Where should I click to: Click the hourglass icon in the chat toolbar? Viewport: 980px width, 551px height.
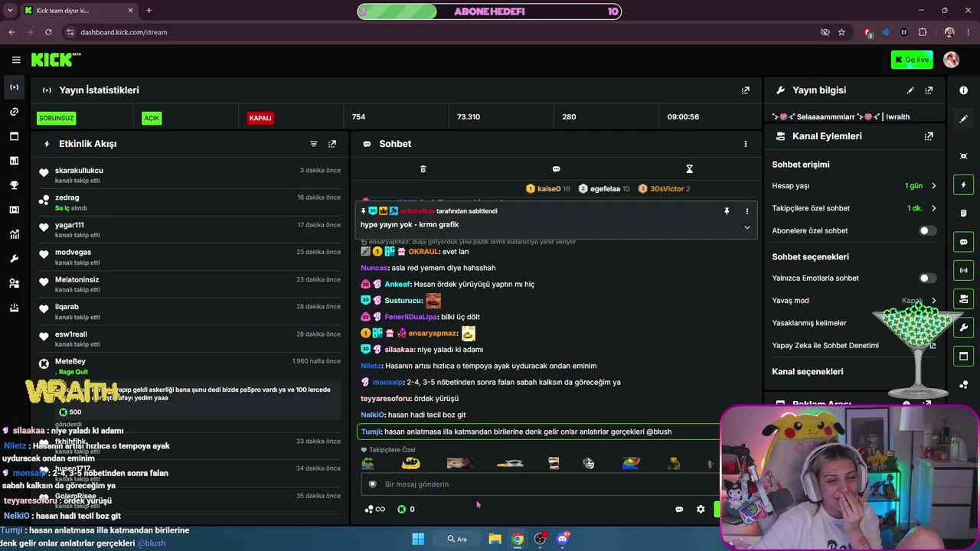pyautogui.click(x=689, y=169)
